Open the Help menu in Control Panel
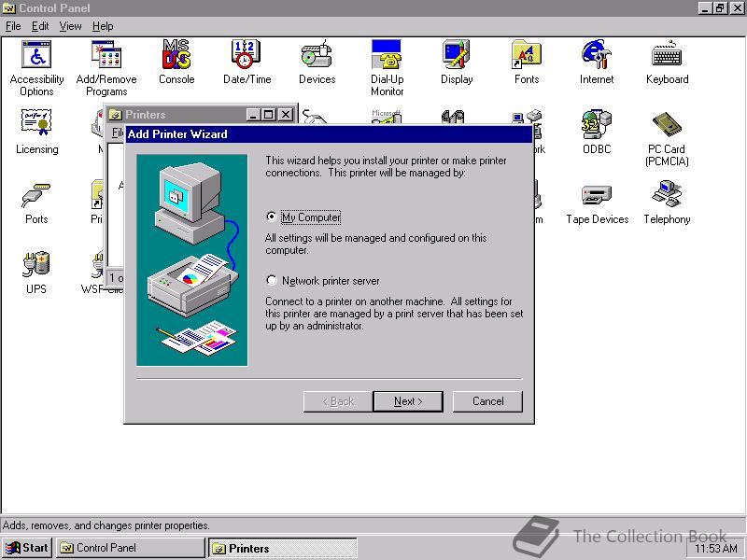Viewport: 747px width, 560px height. 103,26
